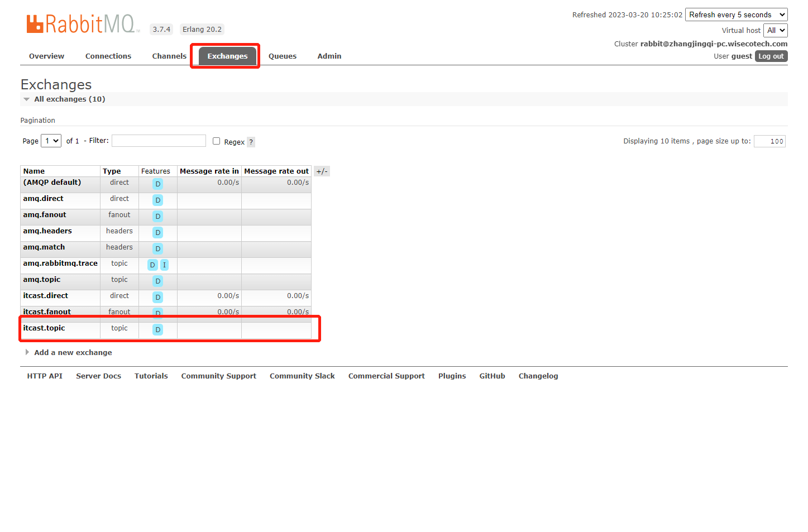Image resolution: width=808 pixels, height=532 pixels.
Task: Open the Plugins link
Action: click(452, 376)
